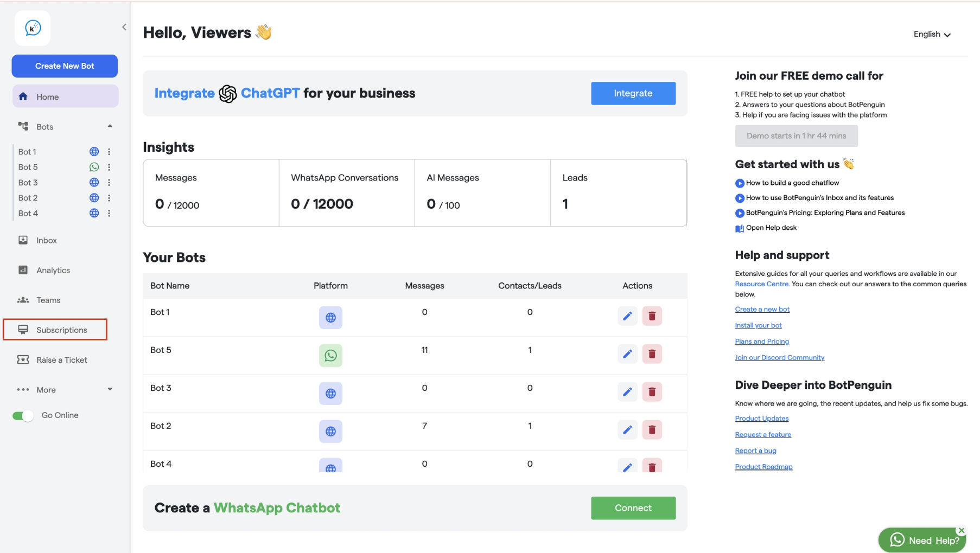Select Bot 1 in sidebar list
This screenshot has width=980, height=553.
[x=27, y=152]
